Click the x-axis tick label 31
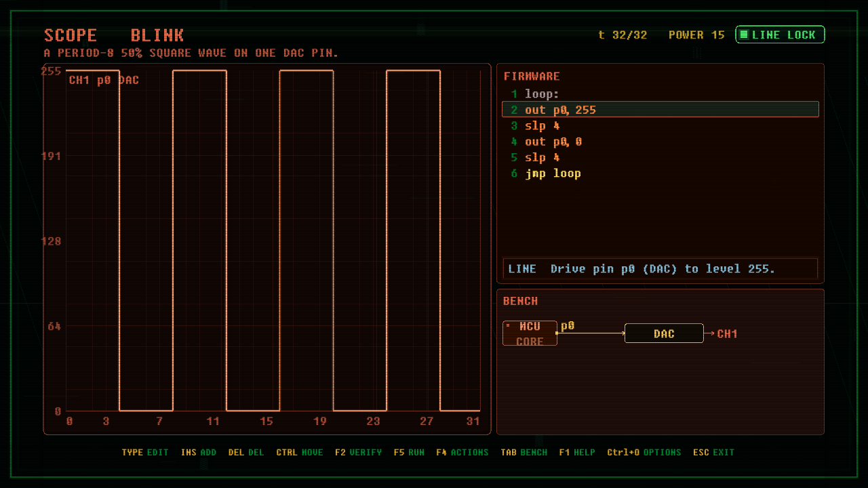 click(473, 421)
